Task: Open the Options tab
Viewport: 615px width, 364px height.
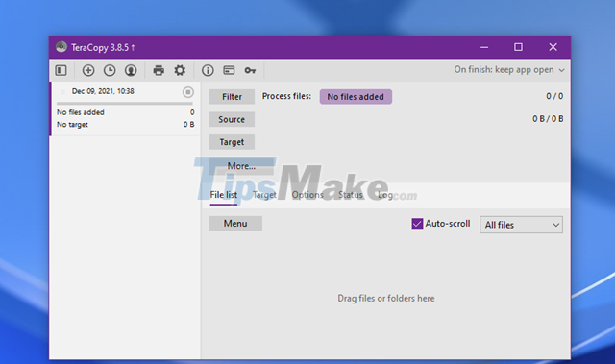Action: pos(307,195)
